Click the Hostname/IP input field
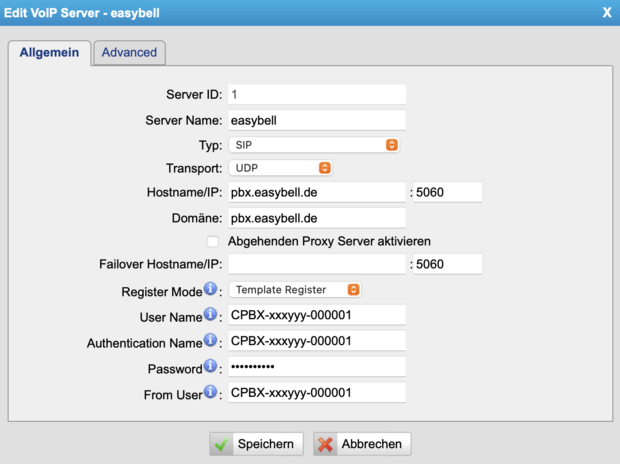Viewport: 620px width, 464px height. (316, 192)
